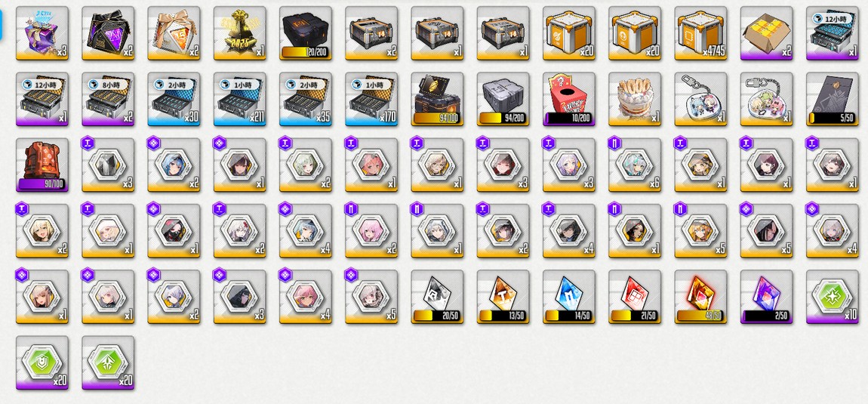This screenshot has width=868, height=404.
Task: Open the red mystery box 10/200
Action: [569, 99]
